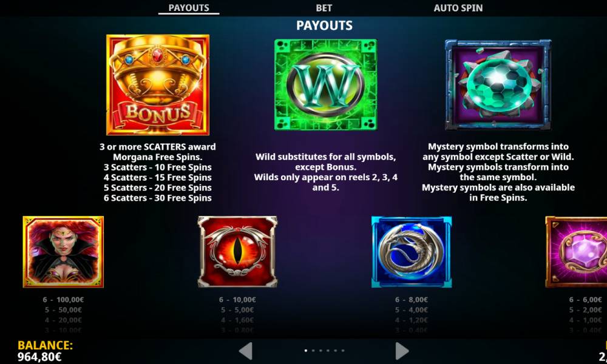Click the green Wild W symbol
The image size is (607, 364).
[325, 84]
